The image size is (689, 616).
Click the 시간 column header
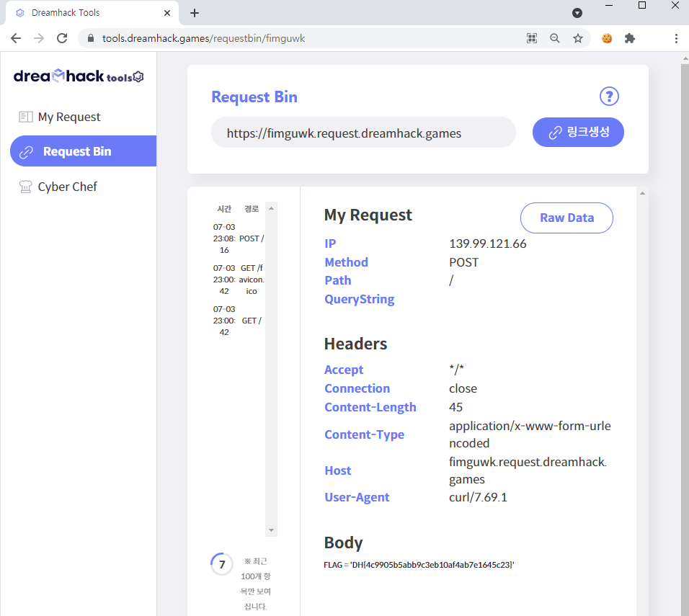point(224,209)
